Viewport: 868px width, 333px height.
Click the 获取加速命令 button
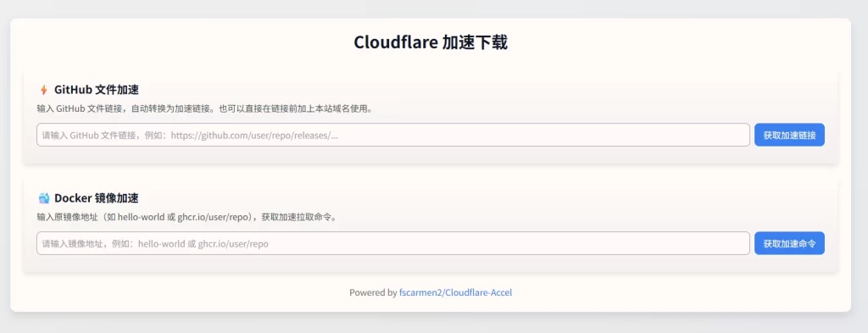789,243
